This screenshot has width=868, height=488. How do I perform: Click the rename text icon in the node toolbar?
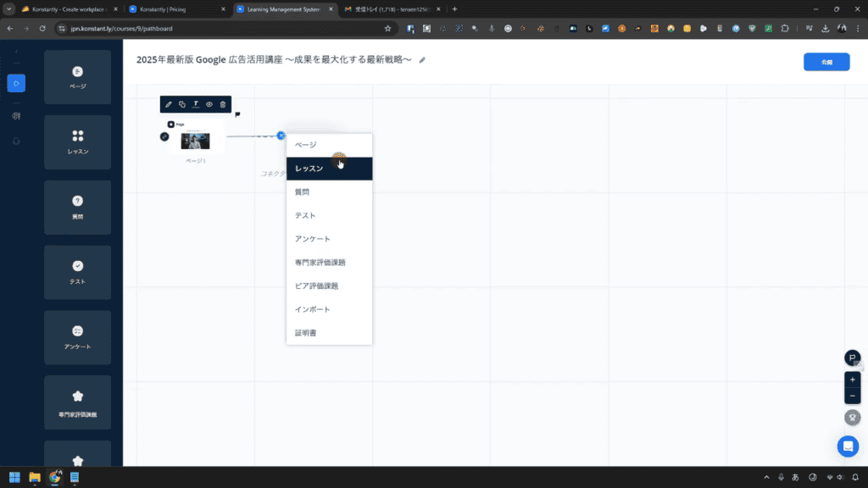pyautogui.click(x=196, y=104)
